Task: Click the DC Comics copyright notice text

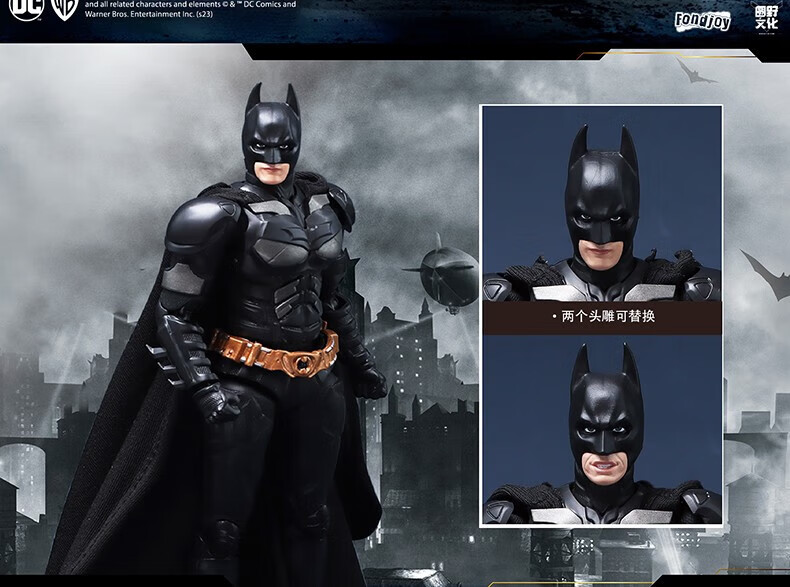Action: coord(190,9)
